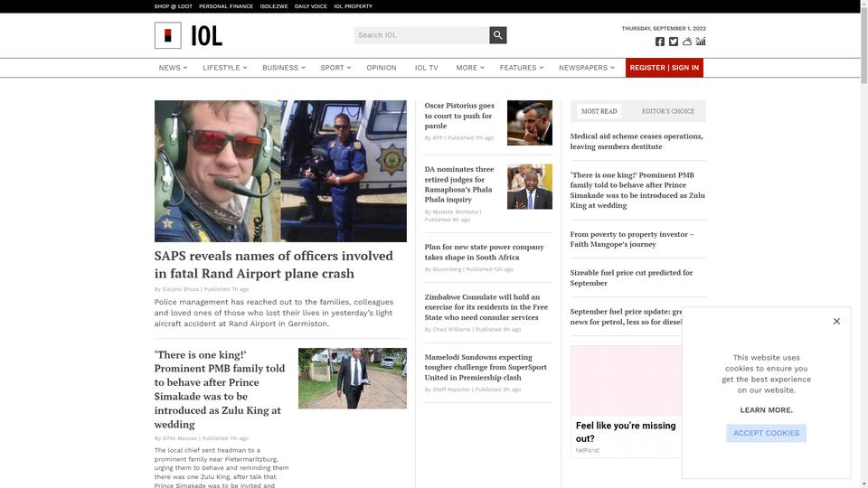Open the SAPS plane crash photo
This screenshot has width=868, height=488.
click(280, 171)
